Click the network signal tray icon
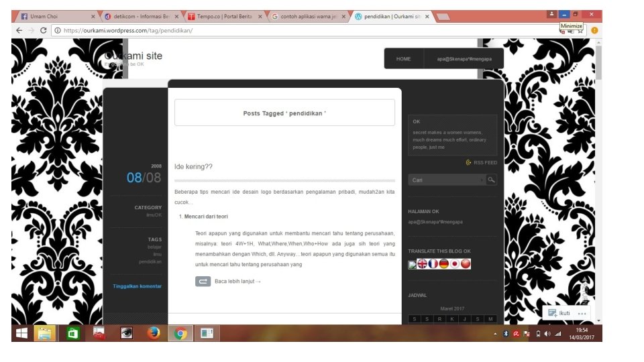This screenshot has width=644, height=362. point(557,334)
